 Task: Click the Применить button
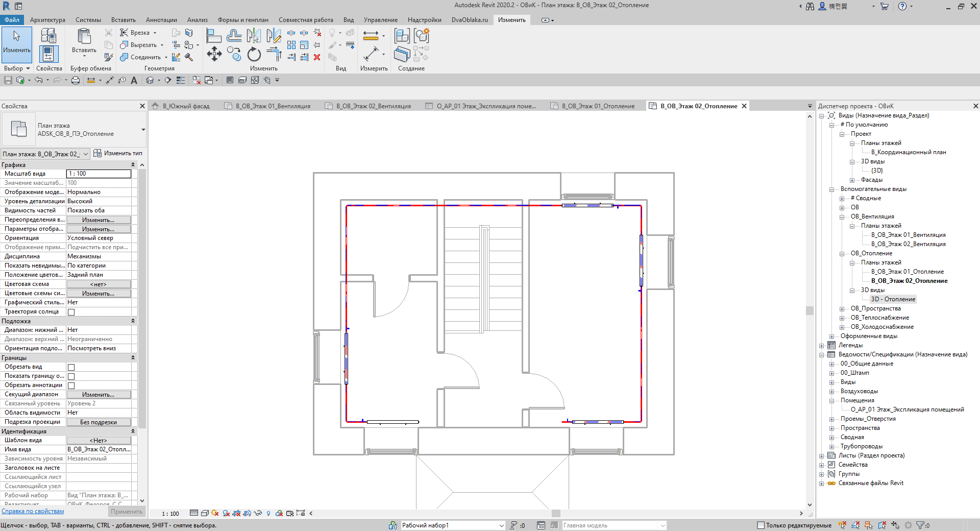[127, 512]
